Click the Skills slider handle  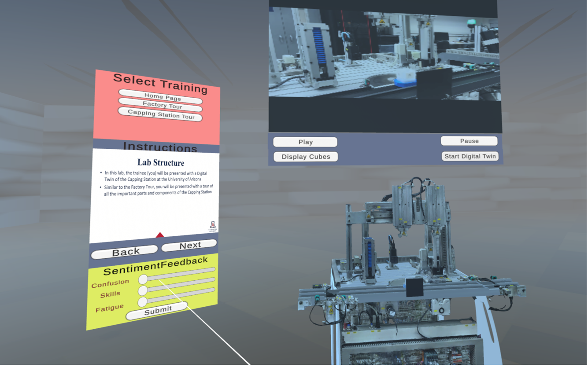tap(143, 290)
